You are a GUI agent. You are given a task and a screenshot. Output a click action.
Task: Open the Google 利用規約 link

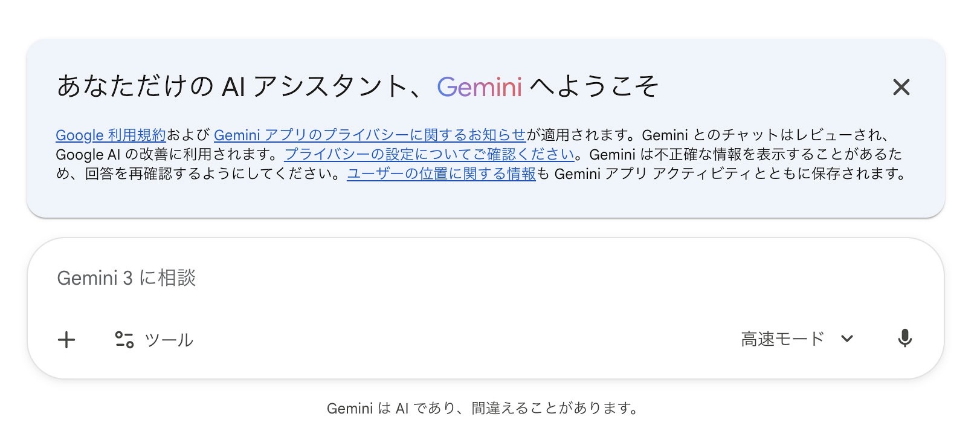coord(111,135)
